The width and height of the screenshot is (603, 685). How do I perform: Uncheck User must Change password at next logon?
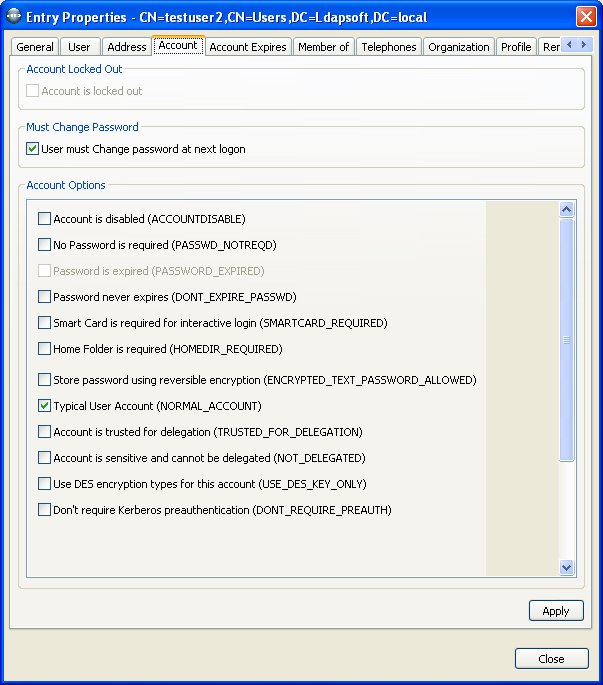33,149
